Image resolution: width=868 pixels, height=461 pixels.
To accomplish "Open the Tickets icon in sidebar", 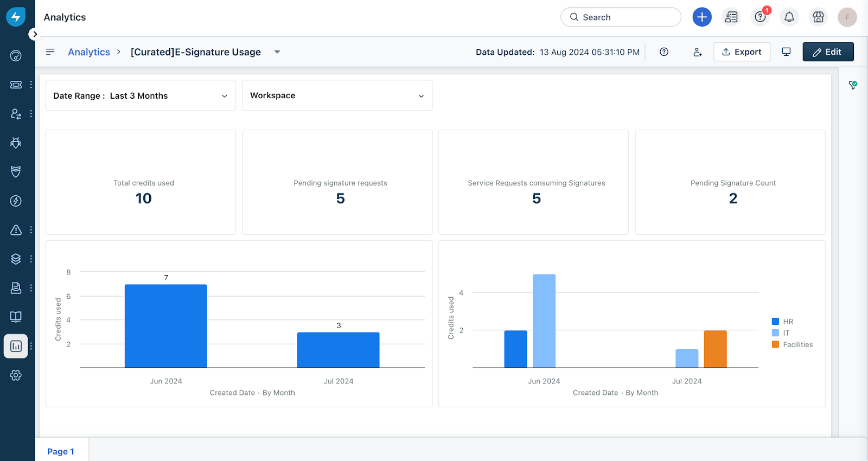I will [16, 85].
